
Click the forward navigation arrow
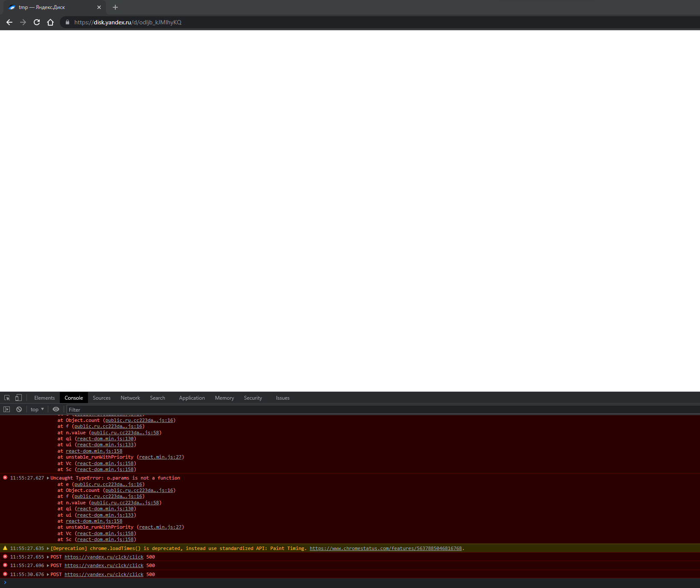pyautogui.click(x=23, y=22)
